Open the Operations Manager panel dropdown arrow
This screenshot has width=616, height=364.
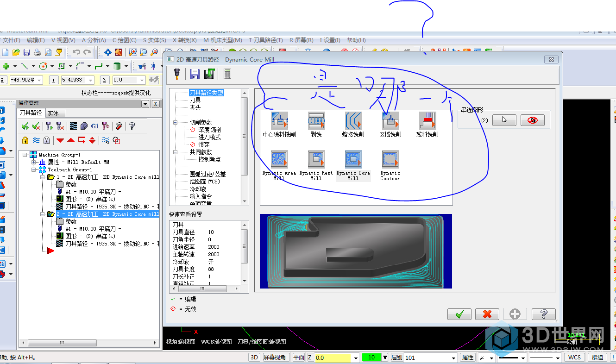(x=145, y=104)
